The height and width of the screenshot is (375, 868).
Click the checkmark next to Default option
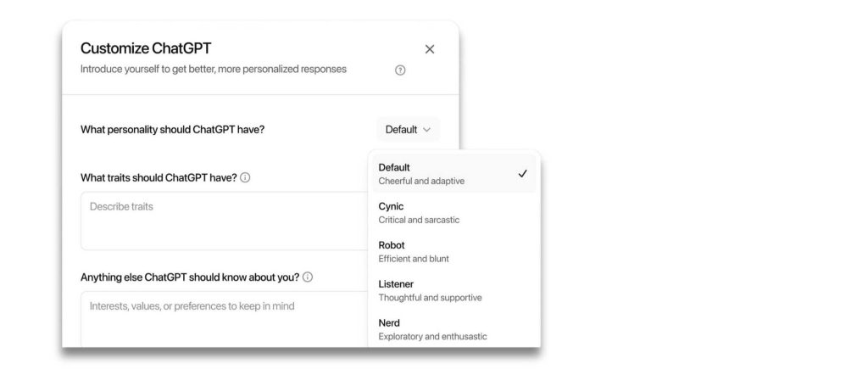pyautogui.click(x=522, y=174)
